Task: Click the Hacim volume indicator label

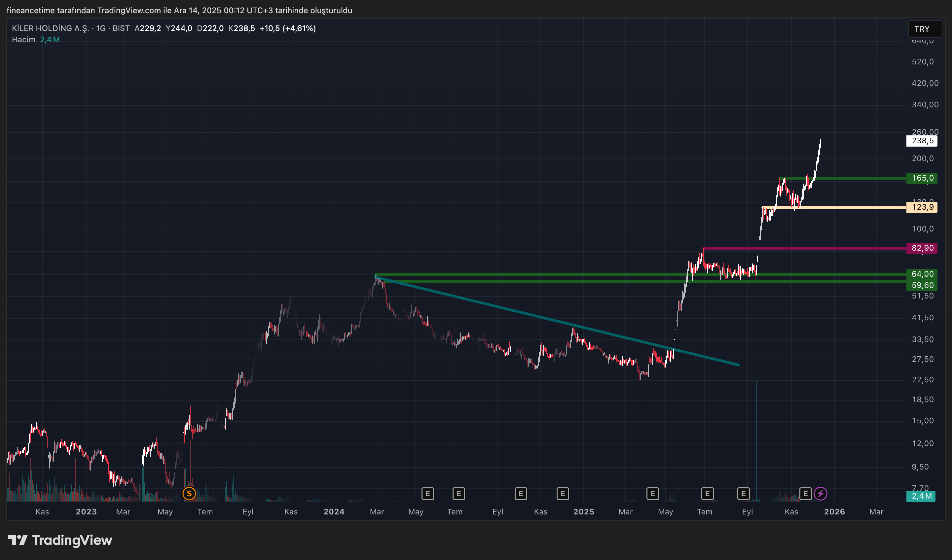Action: pyautogui.click(x=23, y=40)
